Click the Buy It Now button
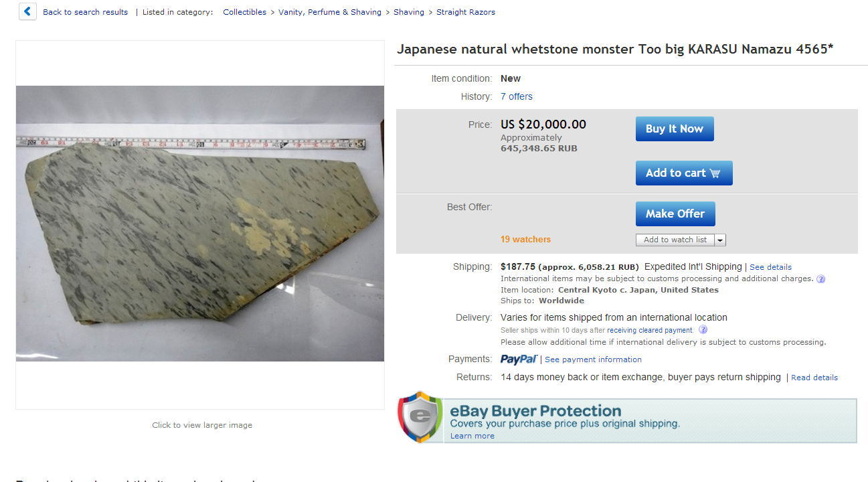Screen dimensions: 868x482 (675, 129)
